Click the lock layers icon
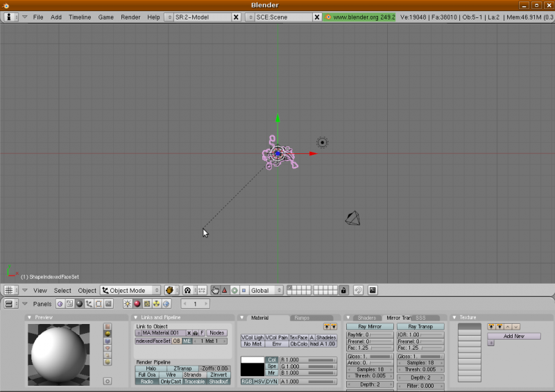Screen dimensions: 555x392 click(x=343, y=290)
